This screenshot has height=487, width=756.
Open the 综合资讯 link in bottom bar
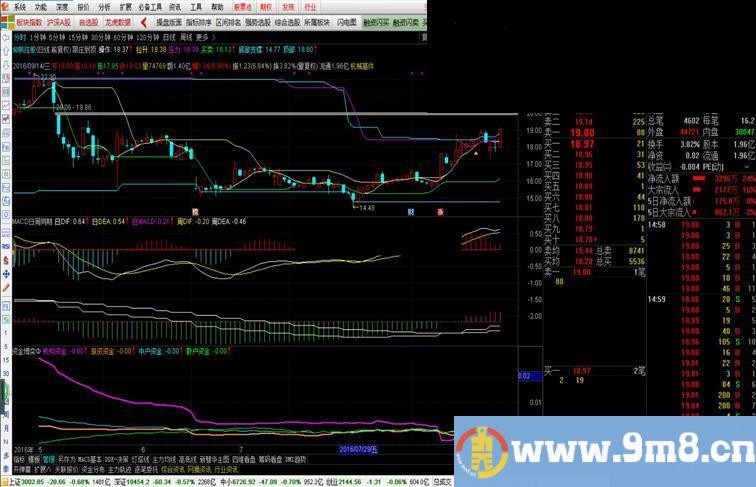(x=172, y=468)
